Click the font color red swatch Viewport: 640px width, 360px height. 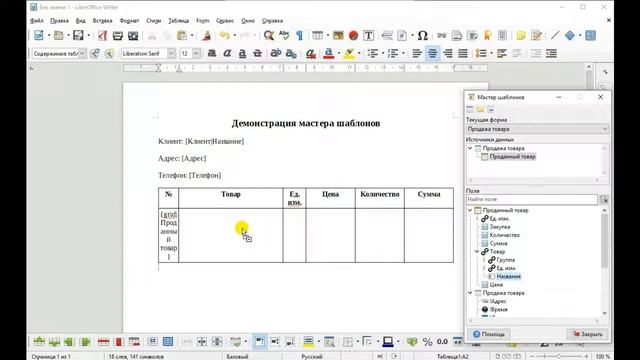329,53
